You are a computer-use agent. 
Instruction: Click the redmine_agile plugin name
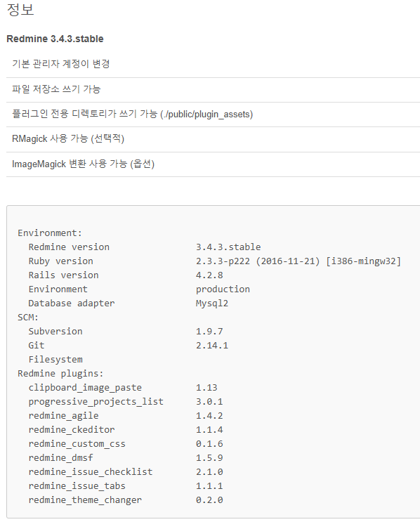click(64, 415)
